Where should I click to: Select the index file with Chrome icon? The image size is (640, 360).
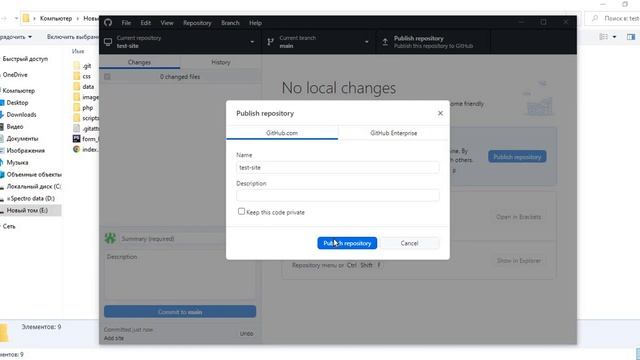(x=86, y=149)
